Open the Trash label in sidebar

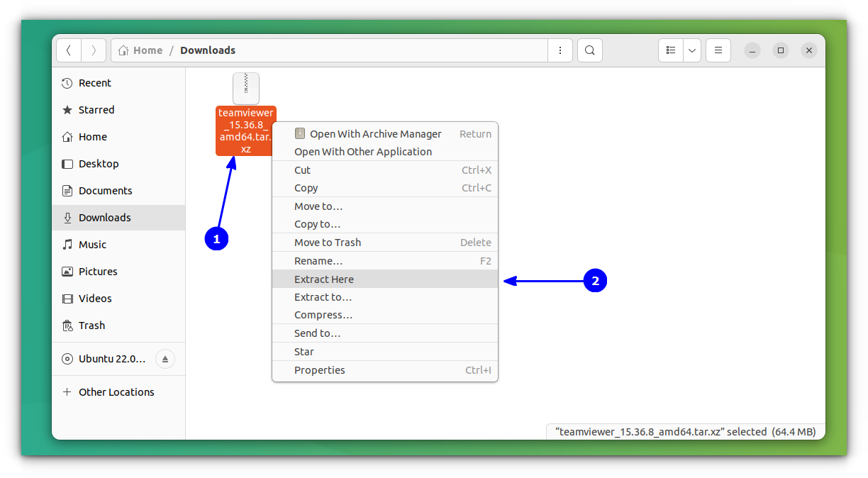point(92,326)
